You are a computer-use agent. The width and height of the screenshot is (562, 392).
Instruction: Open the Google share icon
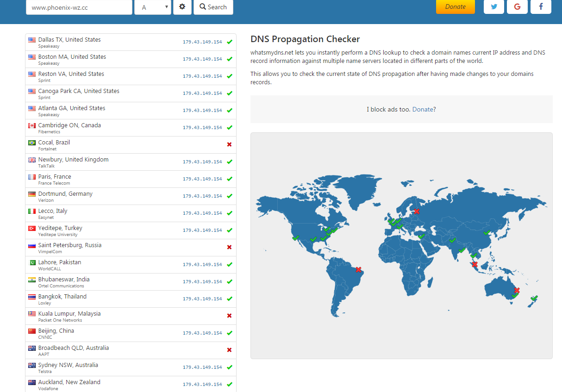point(517,6)
